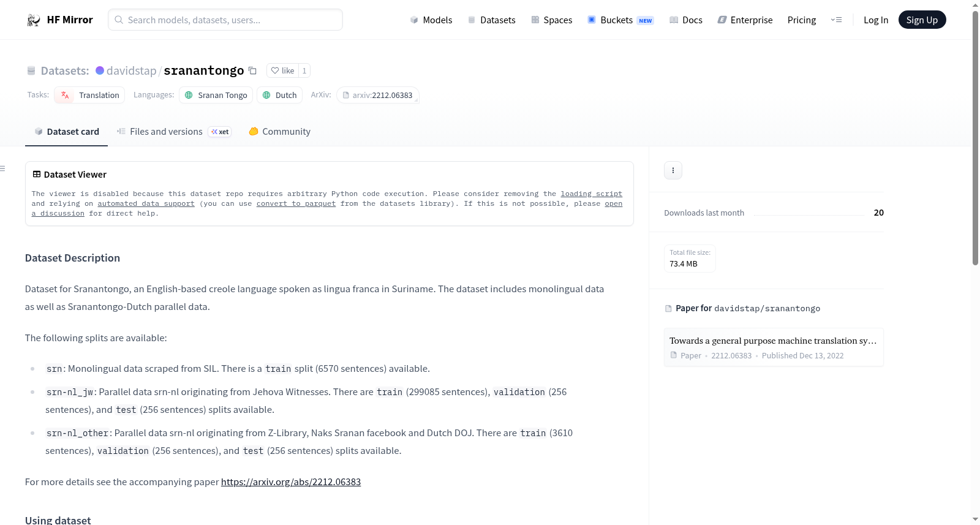Go to Spaces in the top navigation
980x525 pixels.
pyautogui.click(x=551, y=20)
